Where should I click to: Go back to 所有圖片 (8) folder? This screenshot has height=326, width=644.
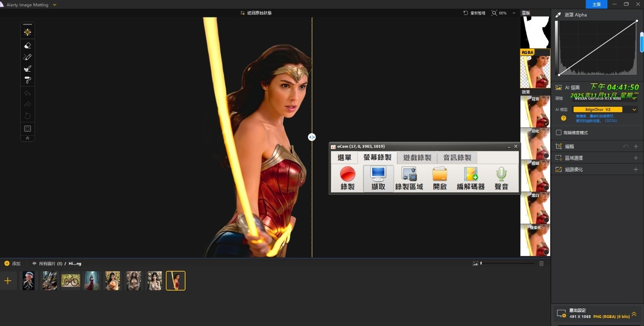click(47, 264)
